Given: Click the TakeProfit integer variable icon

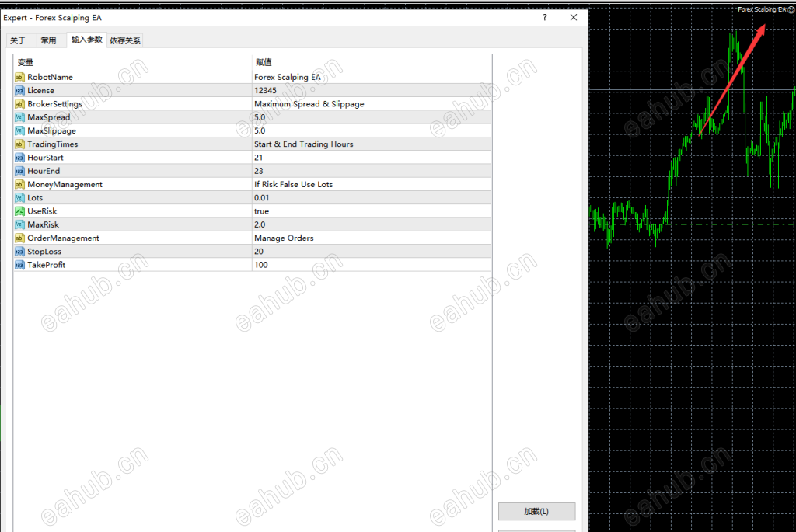Looking at the screenshot, I should [x=19, y=265].
